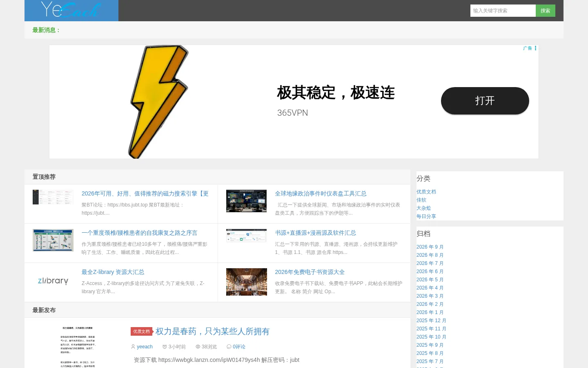Viewport: 588px width, 368px height.
Task: Open the 2026年可用磁力搜索引擎 article
Action: [x=145, y=193]
